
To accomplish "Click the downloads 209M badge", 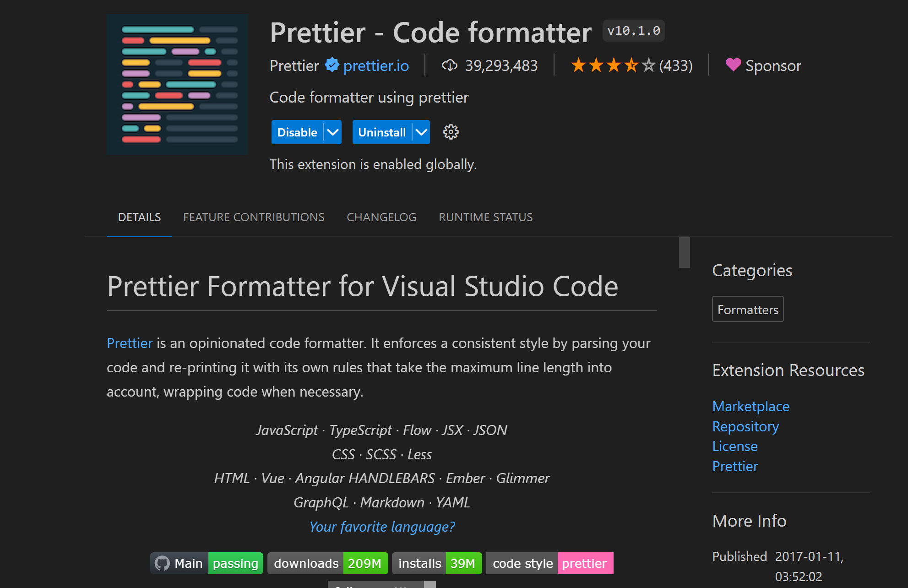I will [327, 563].
